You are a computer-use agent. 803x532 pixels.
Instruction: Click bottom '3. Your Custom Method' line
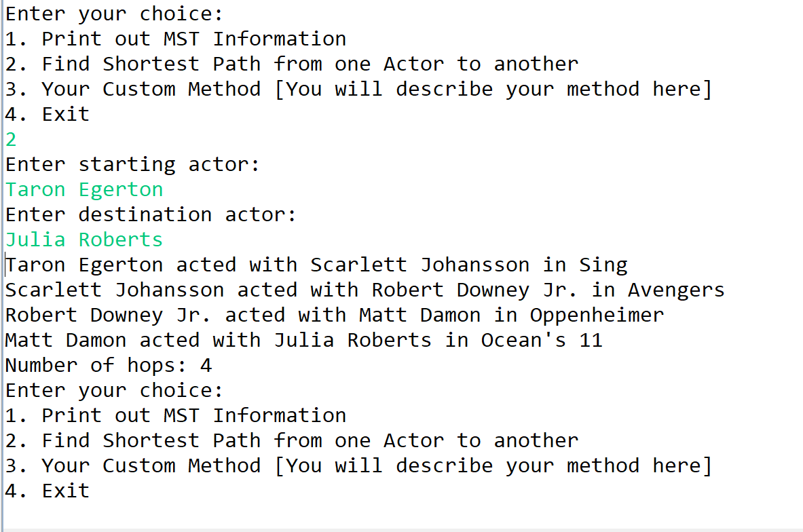[x=358, y=465]
